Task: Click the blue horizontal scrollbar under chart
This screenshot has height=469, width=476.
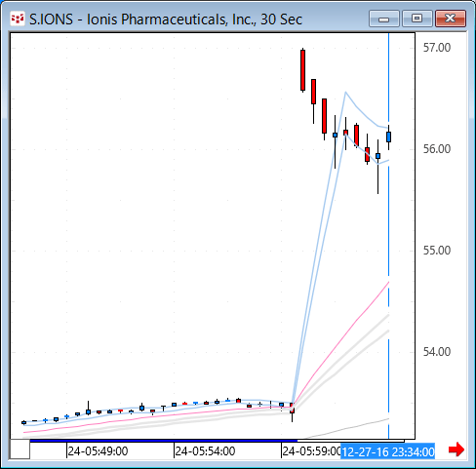Action: tap(164, 441)
